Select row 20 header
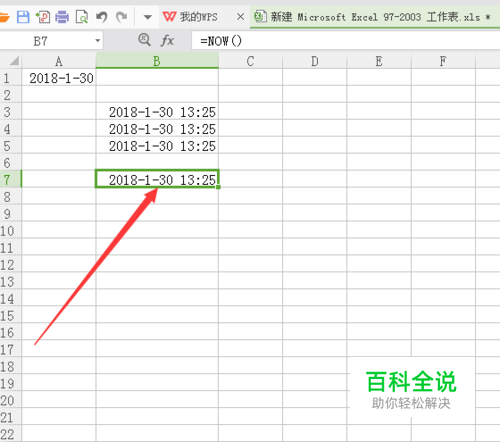The image size is (500, 442). coord(10,400)
